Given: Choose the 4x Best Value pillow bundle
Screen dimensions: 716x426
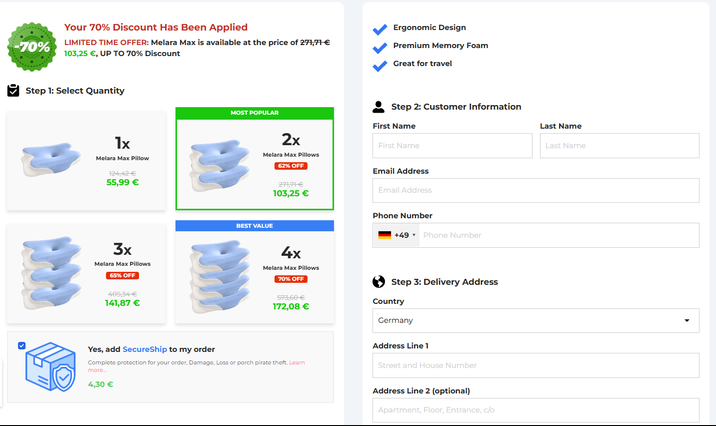Looking at the screenshot, I should tap(255, 272).
